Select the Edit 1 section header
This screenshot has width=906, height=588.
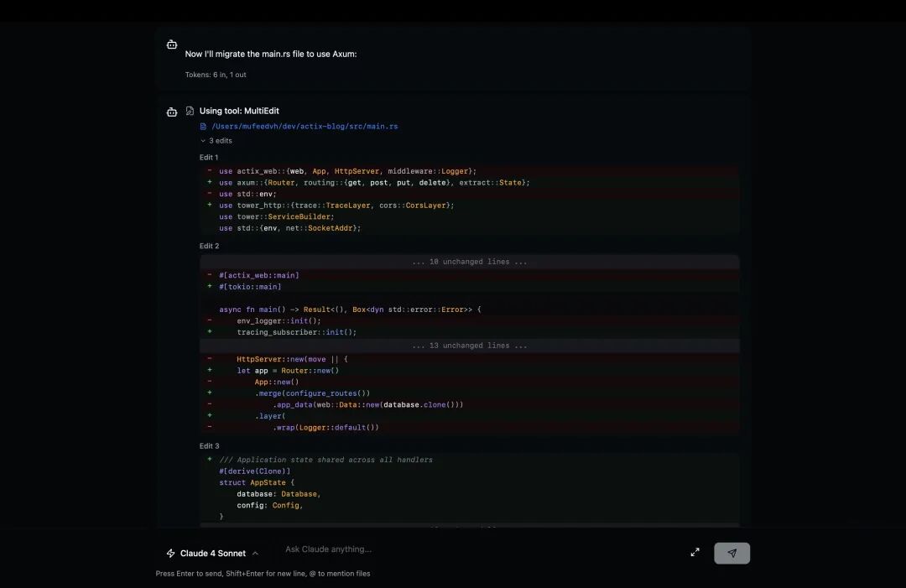208,157
